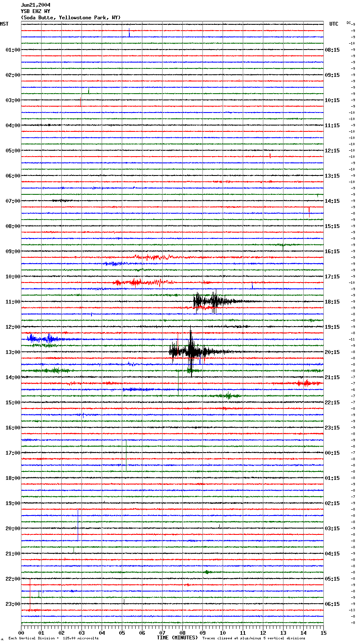Select the 01:00 MST row label

click(x=13, y=50)
